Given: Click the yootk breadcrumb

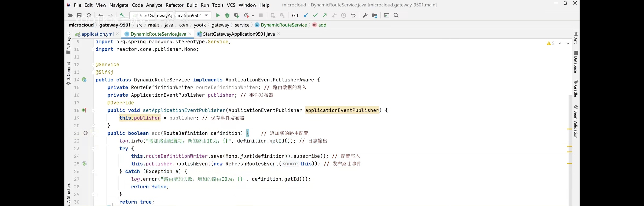Looking at the screenshot, I should [200, 25].
